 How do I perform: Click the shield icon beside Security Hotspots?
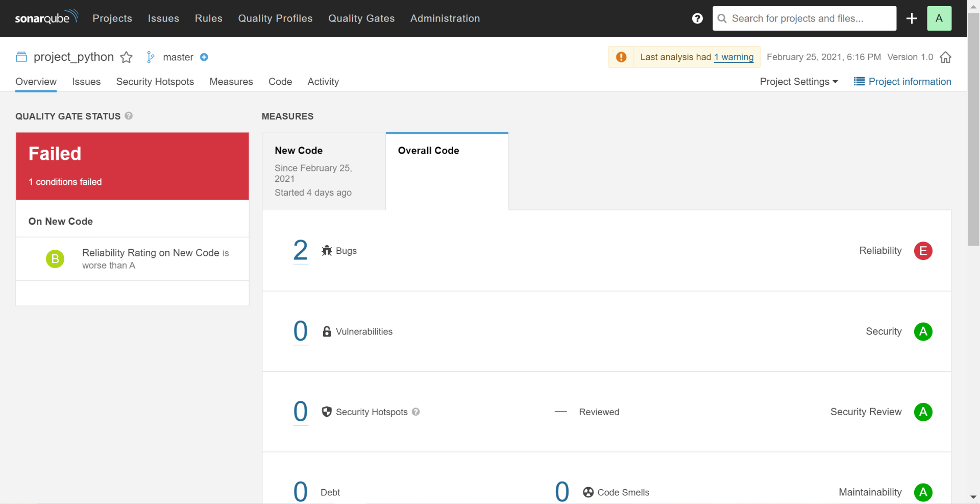click(x=327, y=412)
